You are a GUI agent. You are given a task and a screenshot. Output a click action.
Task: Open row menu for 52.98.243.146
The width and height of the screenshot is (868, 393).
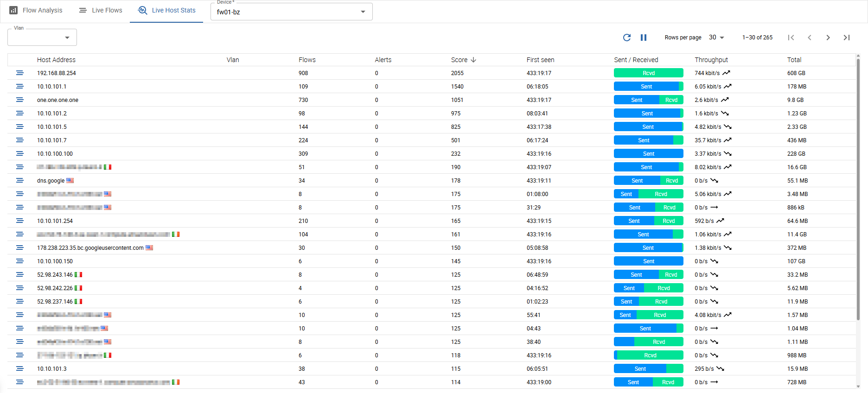click(19, 275)
